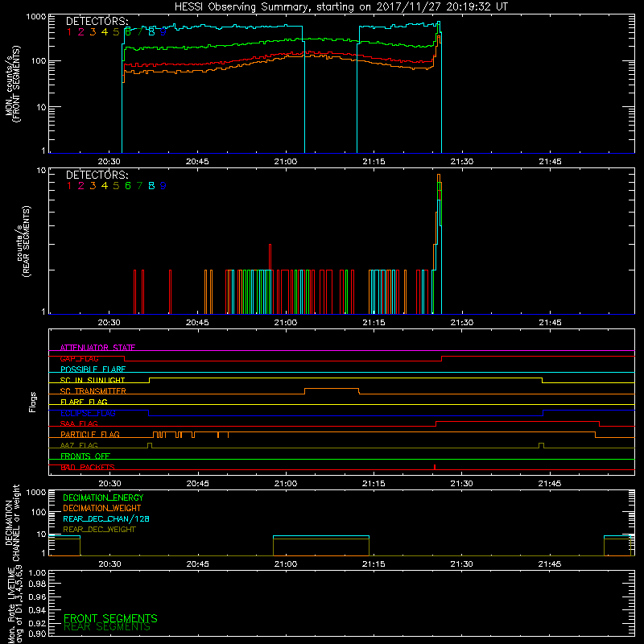This screenshot has height=644, width=644.
Task: Click the 20:30 tick under front segments plot
Action: (109, 162)
